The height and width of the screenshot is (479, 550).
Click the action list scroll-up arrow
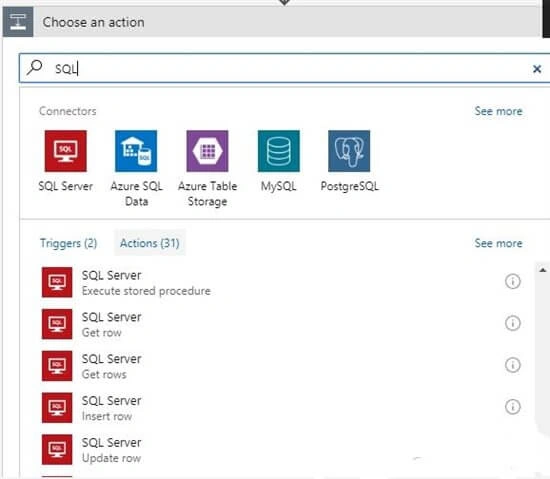543,270
